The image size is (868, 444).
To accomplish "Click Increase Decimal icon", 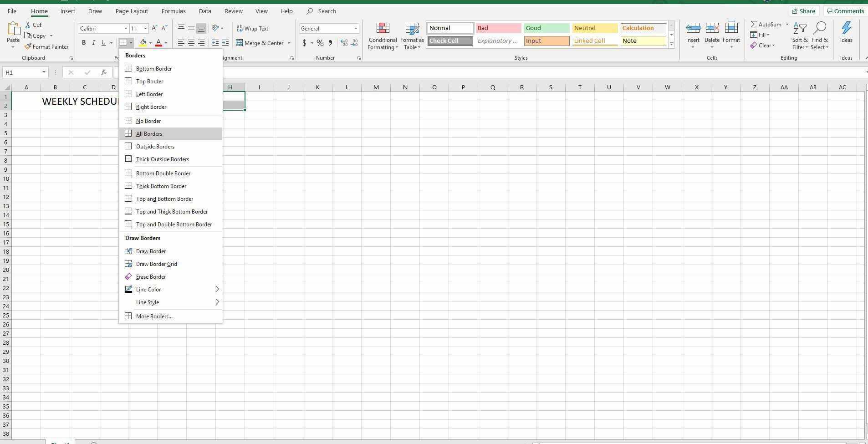I will [344, 43].
